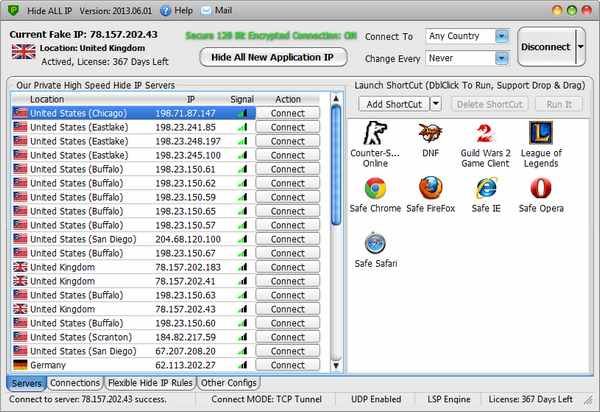Connect to United Kingdom 78.157.202.43 server
The height and width of the screenshot is (412, 600).
tap(287, 309)
